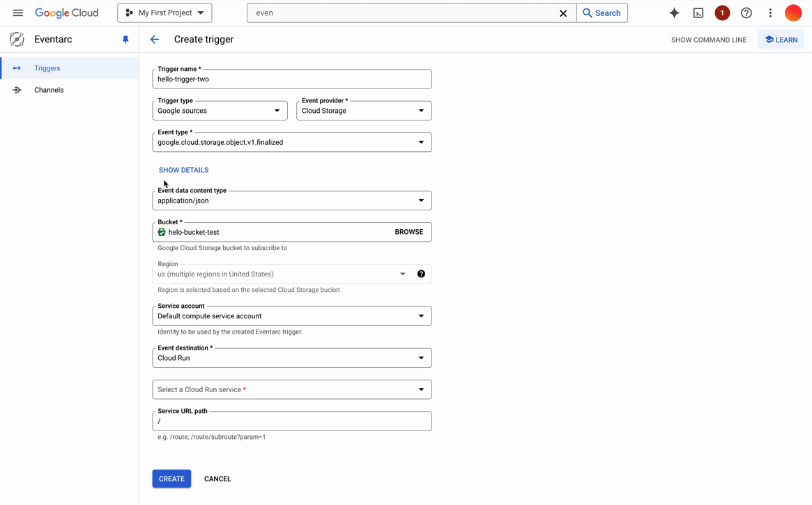Screen dimensions: 812x505
Task: Click the Create trigger page title
Action: 204,39
